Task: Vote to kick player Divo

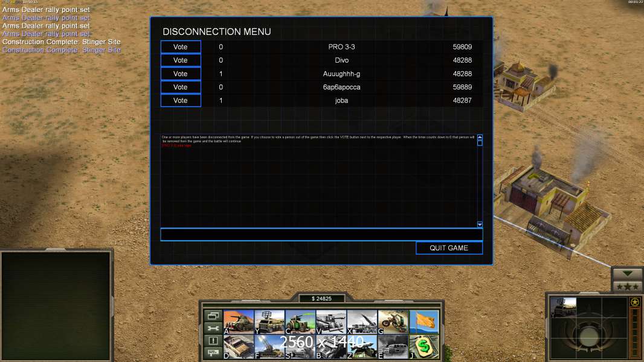Action: pos(181,60)
